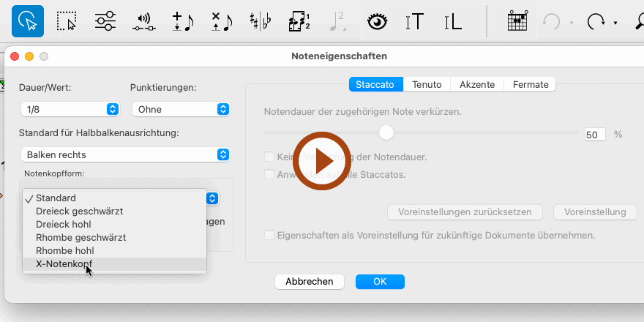Image resolution: width=644 pixels, height=322 pixels.
Task: Click the Abbrechen button
Action: pyautogui.click(x=309, y=281)
